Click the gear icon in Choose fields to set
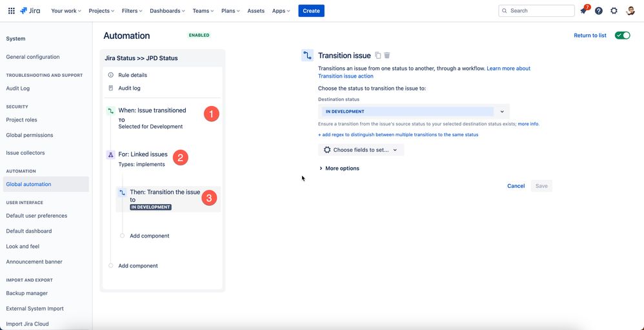Viewport: 644px width, 330px height. point(327,150)
